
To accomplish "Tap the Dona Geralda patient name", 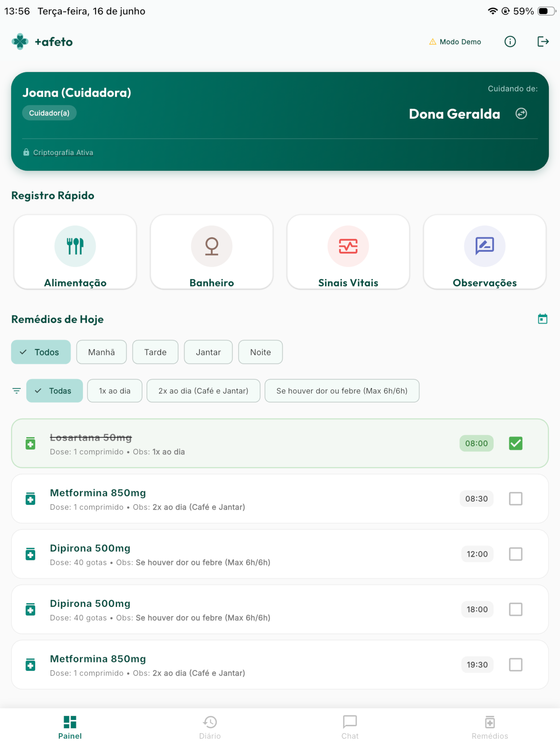I will click(x=454, y=114).
